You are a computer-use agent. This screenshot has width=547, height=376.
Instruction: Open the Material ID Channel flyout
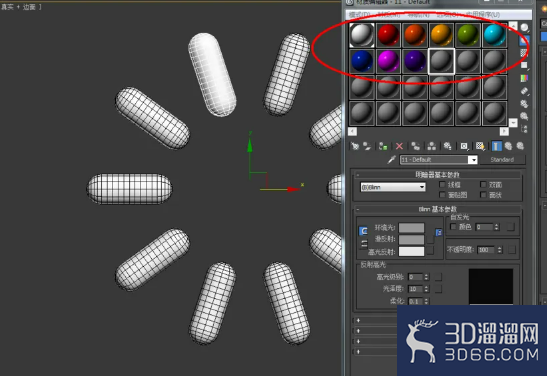[x=464, y=146]
